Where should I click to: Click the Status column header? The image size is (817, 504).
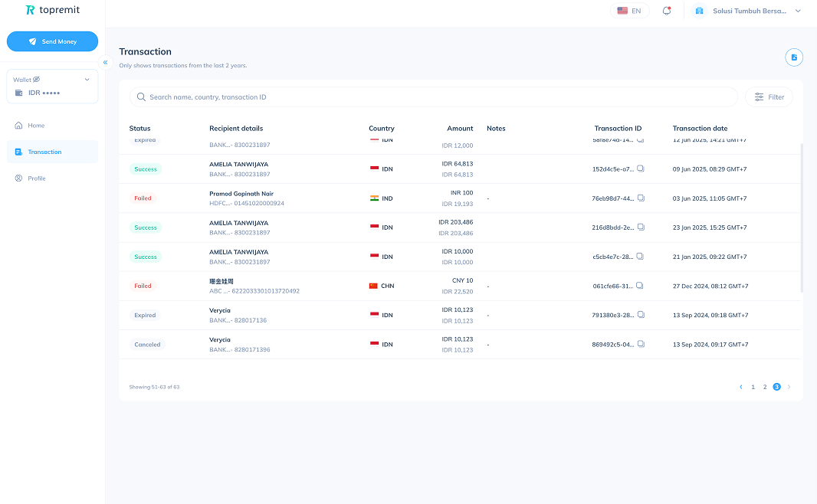click(x=139, y=128)
